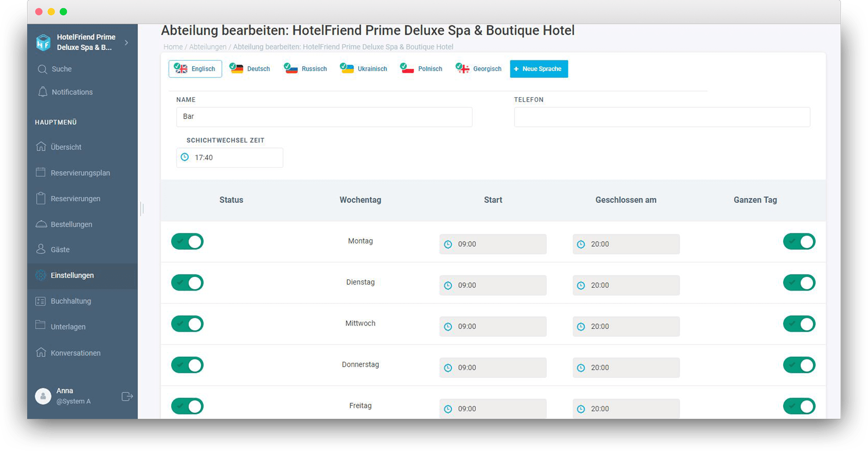Open Dienstag start time 09:00 picker

[493, 286]
